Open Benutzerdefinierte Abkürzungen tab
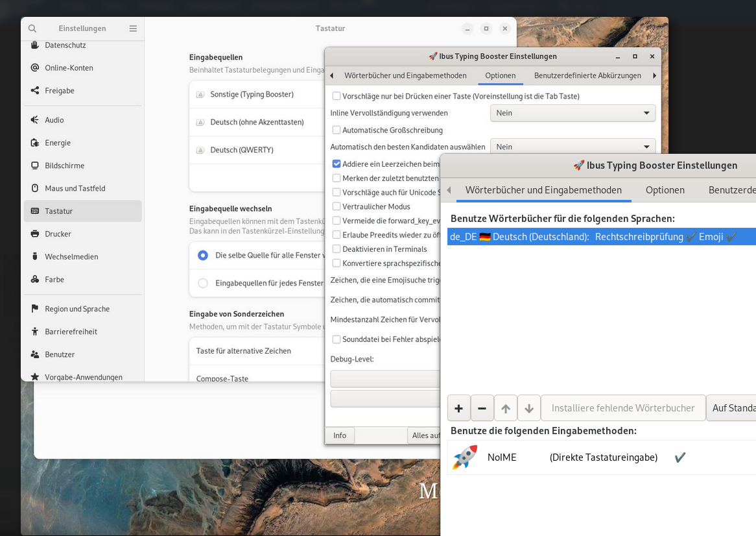 (x=587, y=76)
